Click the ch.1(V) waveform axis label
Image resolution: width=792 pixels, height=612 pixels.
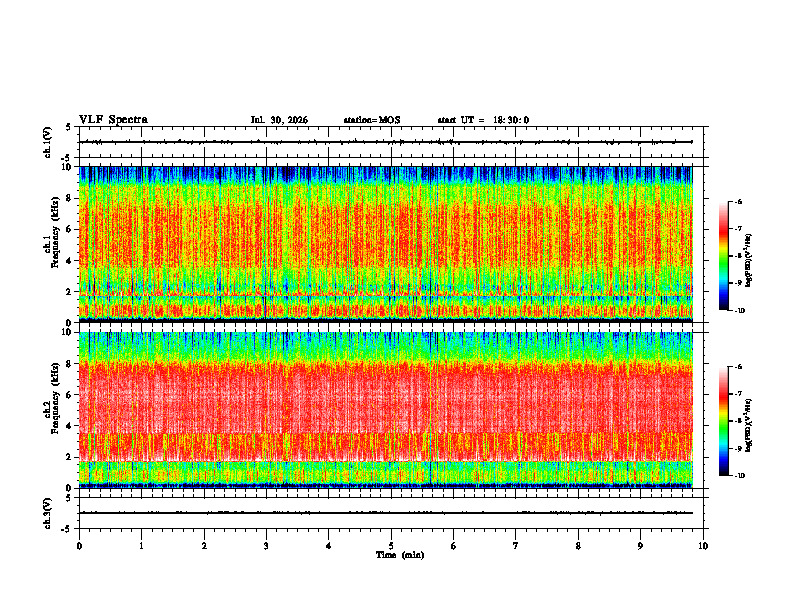[48, 142]
